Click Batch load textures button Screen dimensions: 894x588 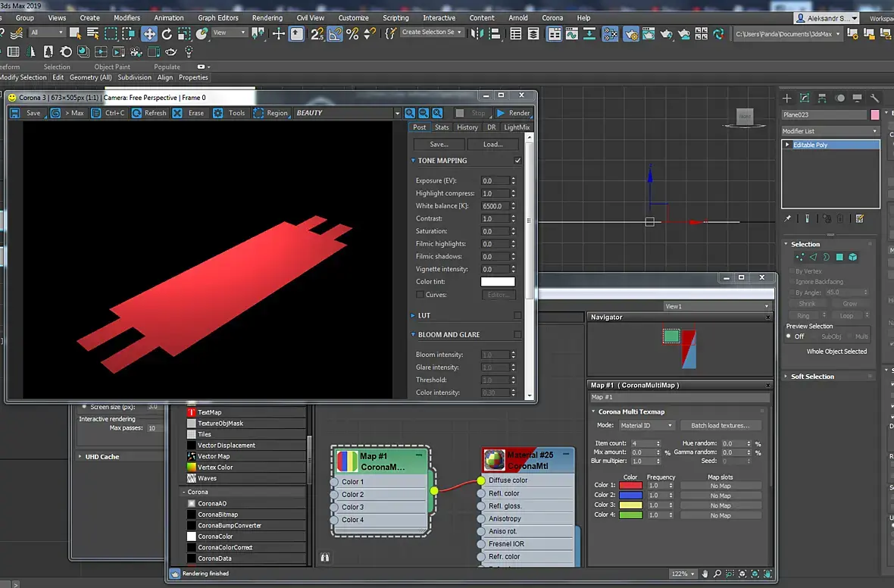[720, 426]
